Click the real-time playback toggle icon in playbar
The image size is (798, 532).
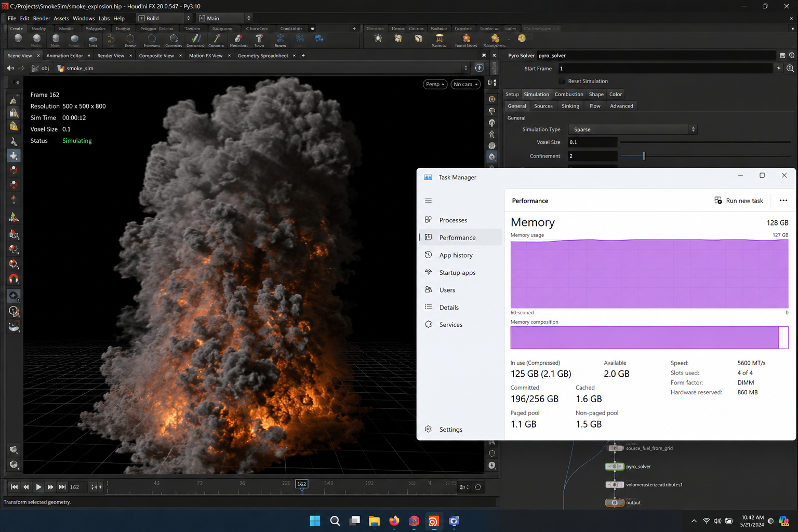(478, 487)
